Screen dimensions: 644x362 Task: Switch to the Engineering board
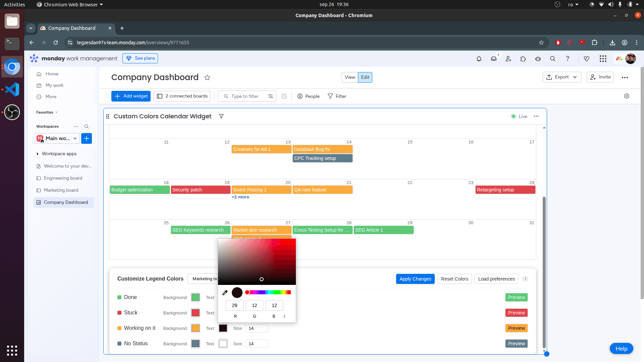coord(62,178)
